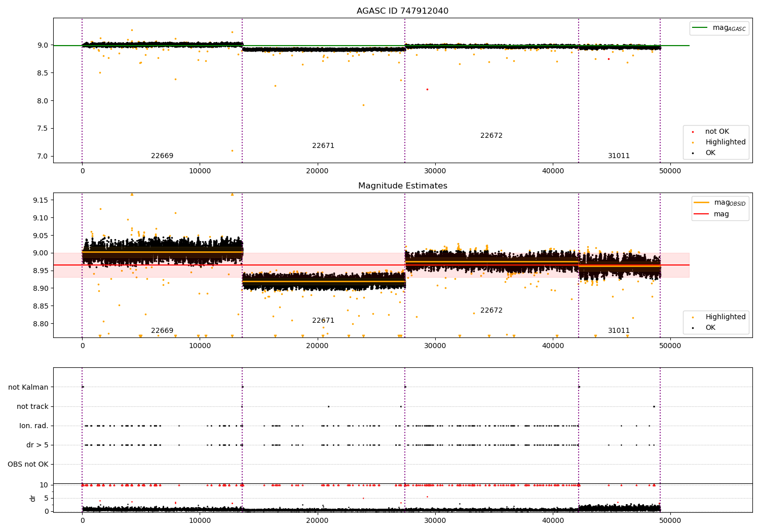Click the 'Ion. rad.' axis label
Viewport: 760px width, 532px height.
tap(34, 426)
